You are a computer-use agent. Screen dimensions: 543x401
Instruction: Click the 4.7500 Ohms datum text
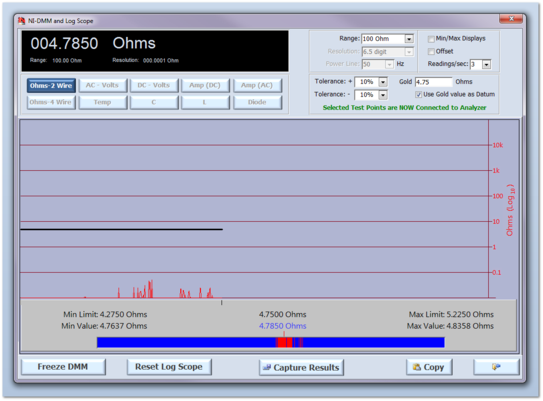[283, 314]
